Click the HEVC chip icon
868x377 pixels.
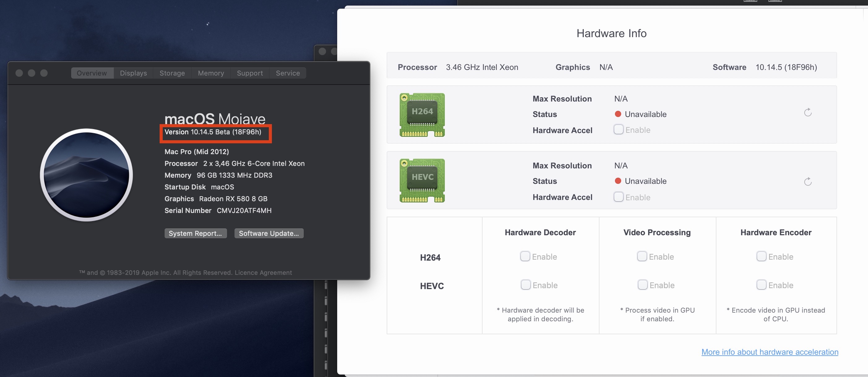[422, 180]
